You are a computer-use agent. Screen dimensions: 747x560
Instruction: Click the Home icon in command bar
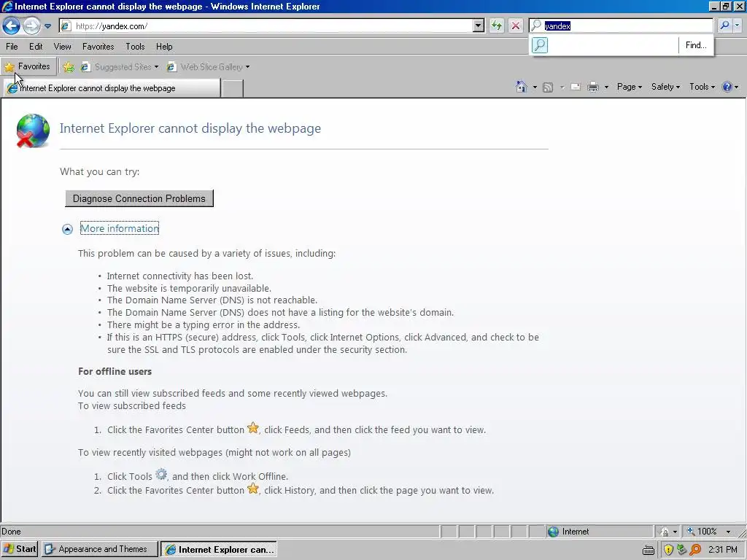pos(522,87)
